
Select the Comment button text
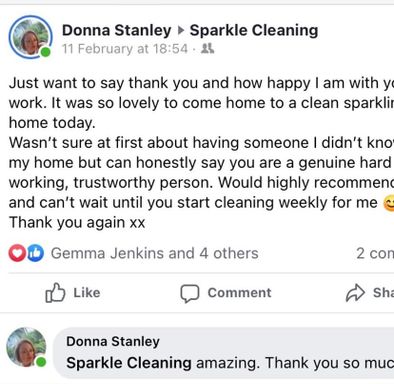point(239,293)
